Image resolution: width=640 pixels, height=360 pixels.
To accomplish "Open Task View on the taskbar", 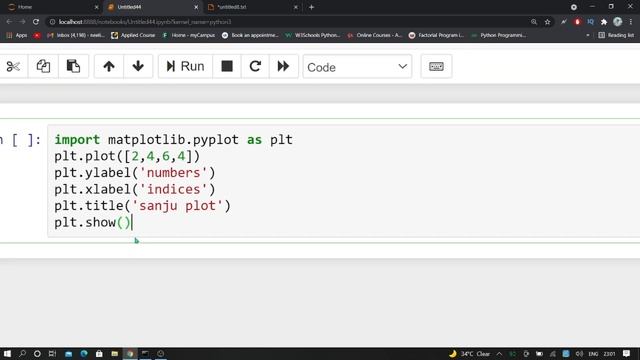I will tap(52, 354).
